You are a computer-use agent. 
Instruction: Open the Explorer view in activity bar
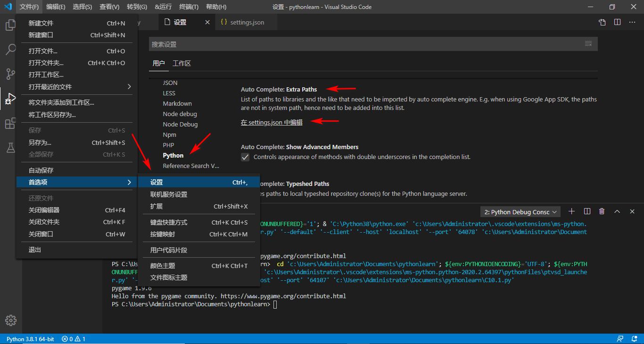[10, 25]
